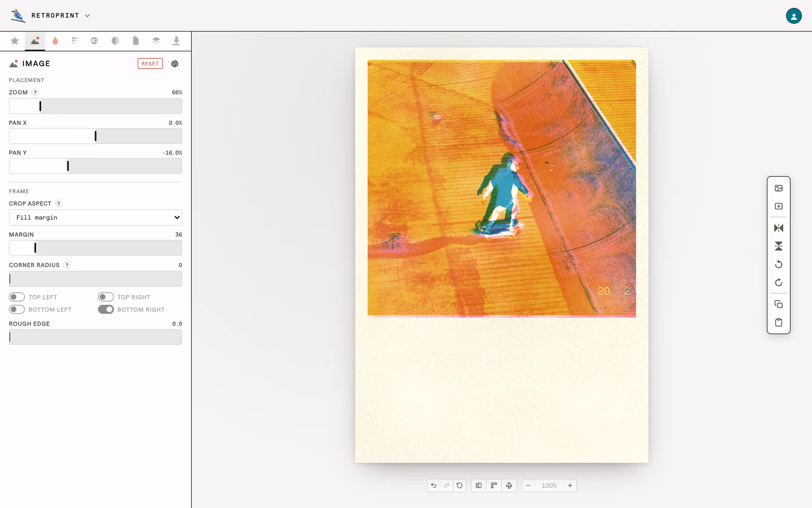Click the 3D rotate view button

[509, 486]
